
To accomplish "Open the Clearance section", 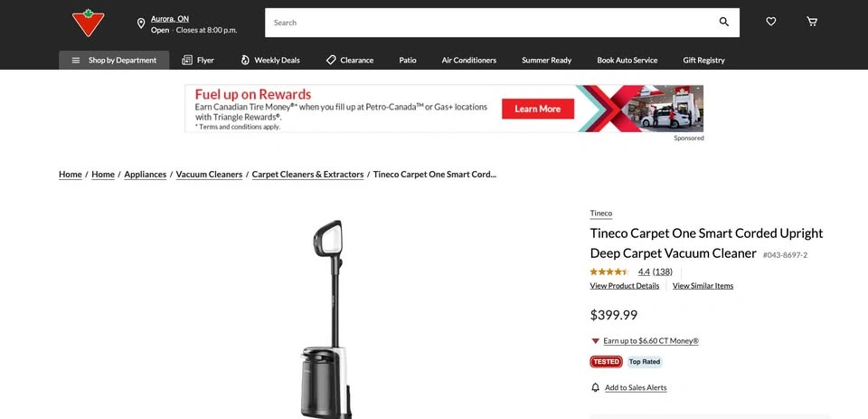I will tap(349, 60).
